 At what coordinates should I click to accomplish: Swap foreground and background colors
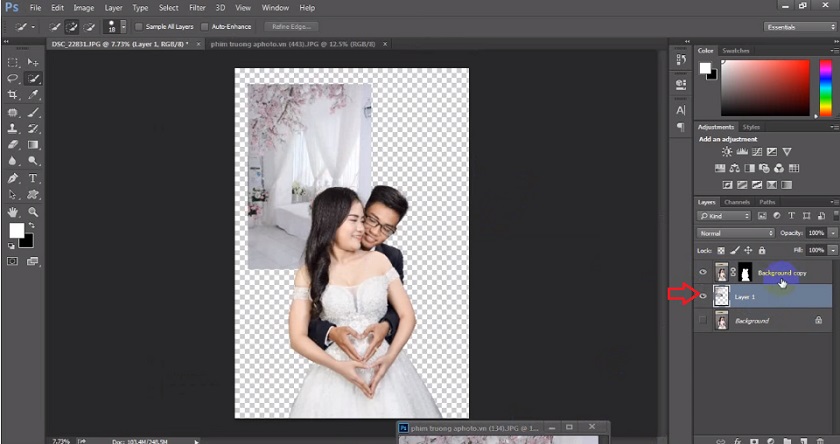point(32,225)
